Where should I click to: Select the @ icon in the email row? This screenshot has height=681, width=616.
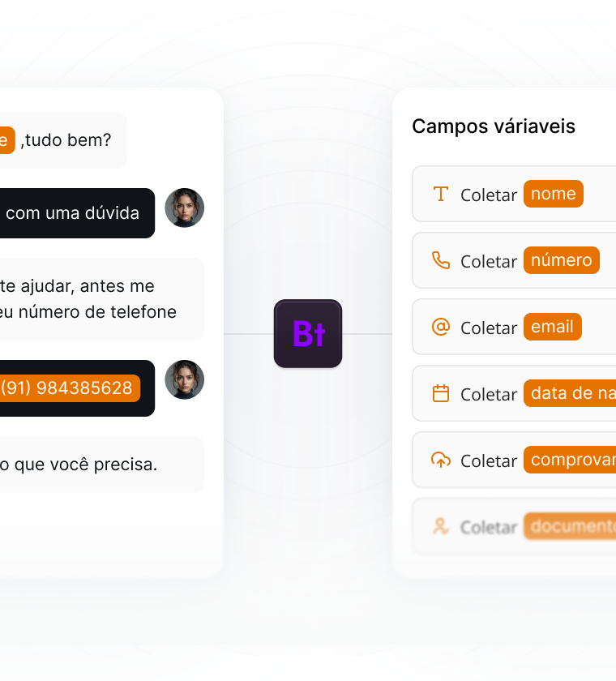441,327
